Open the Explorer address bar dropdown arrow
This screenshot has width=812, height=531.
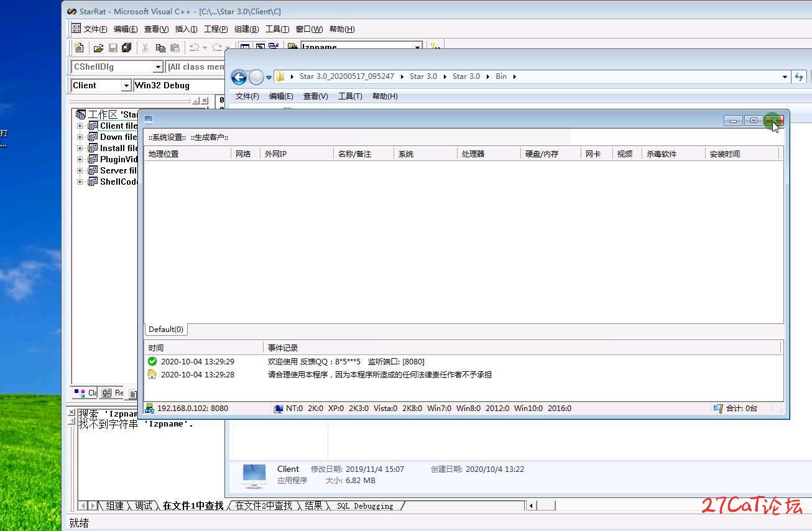tap(785, 76)
